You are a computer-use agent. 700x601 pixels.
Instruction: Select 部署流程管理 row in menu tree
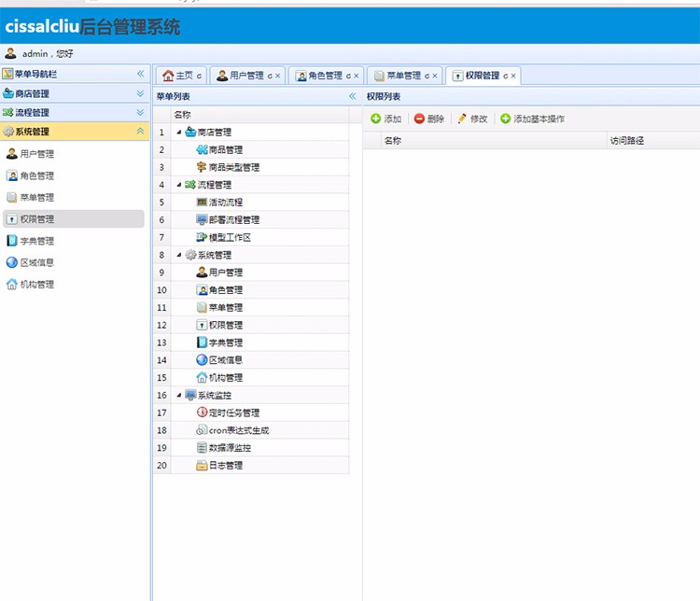point(251,220)
